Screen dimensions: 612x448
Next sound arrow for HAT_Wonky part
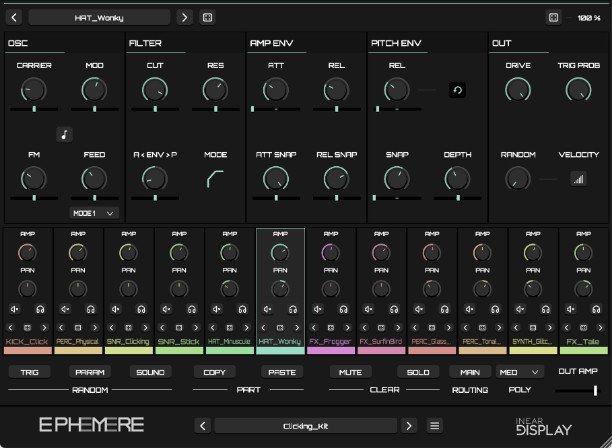pyautogui.click(x=297, y=327)
